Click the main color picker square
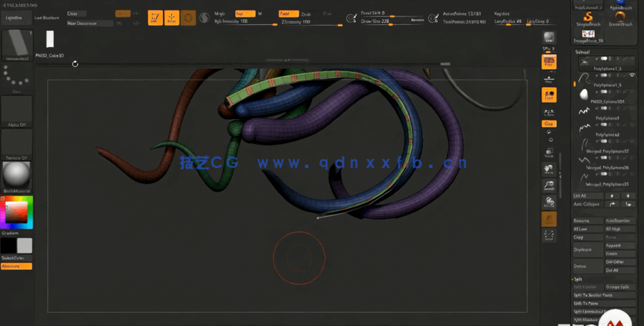Image resolution: width=644 pixels, height=326 pixels. pos(17,213)
